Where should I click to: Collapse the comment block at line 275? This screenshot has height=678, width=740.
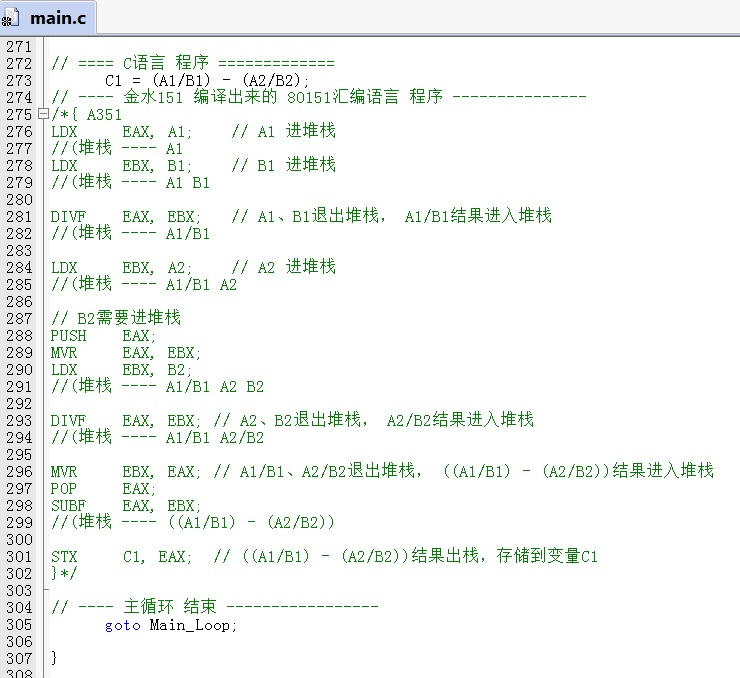tap(43, 114)
